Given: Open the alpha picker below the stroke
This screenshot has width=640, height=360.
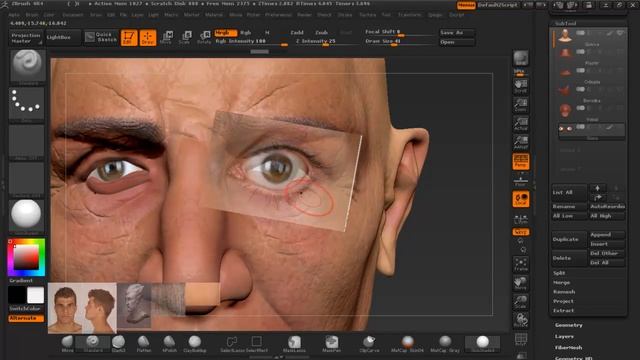Looking at the screenshot, I should click(x=27, y=141).
